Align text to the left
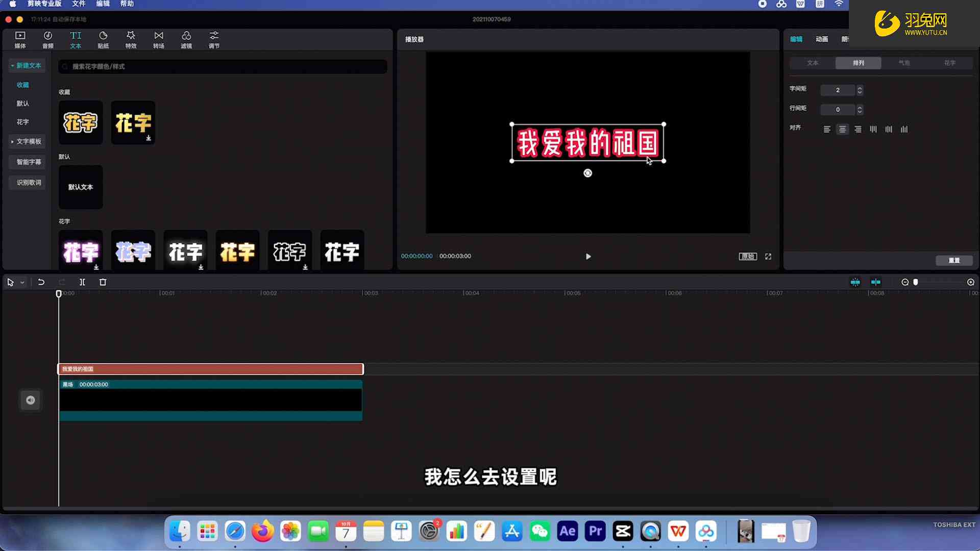980x551 pixels. (827, 130)
